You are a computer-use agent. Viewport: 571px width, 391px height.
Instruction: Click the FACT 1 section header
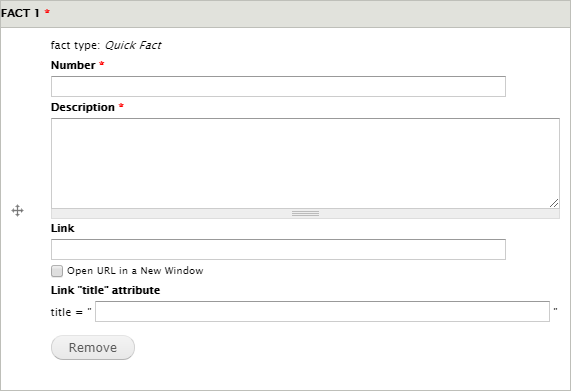click(x=286, y=13)
